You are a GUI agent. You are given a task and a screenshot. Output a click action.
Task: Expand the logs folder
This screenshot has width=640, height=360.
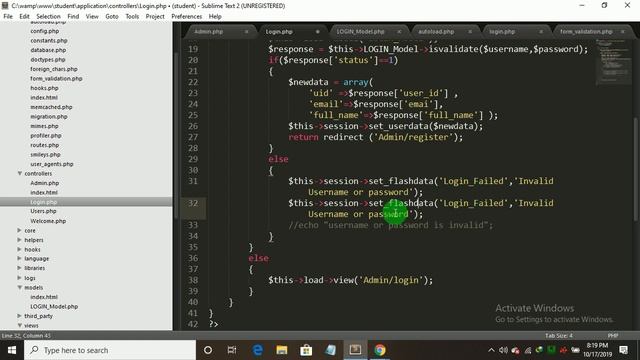coord(19,278)
